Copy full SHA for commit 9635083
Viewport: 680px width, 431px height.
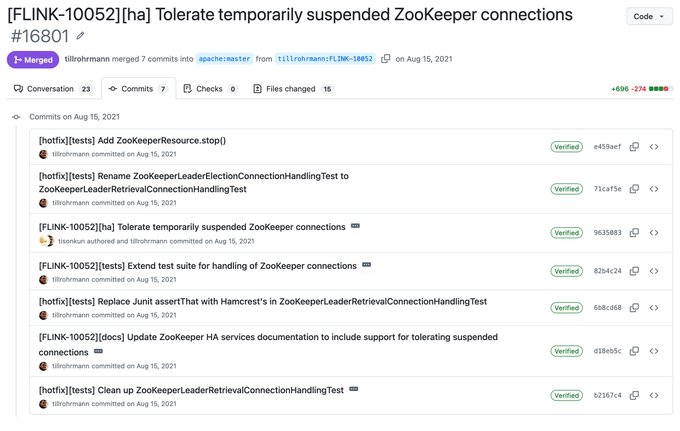(x=634, y=233)
